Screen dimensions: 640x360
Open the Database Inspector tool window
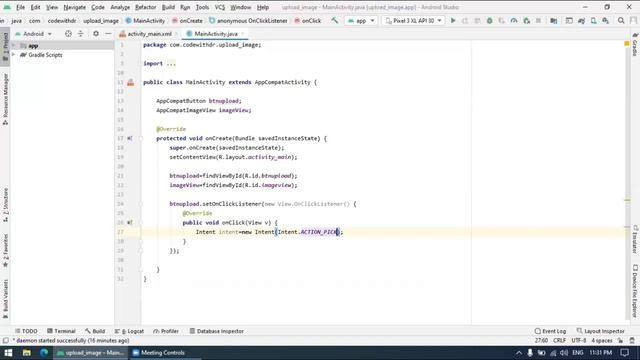[x=216, y=331]
